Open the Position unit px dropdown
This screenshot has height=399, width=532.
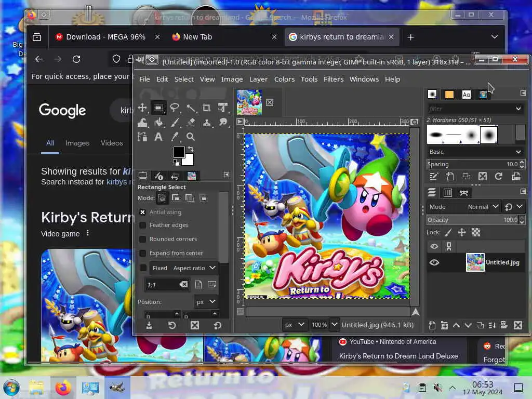click(206, 302)
